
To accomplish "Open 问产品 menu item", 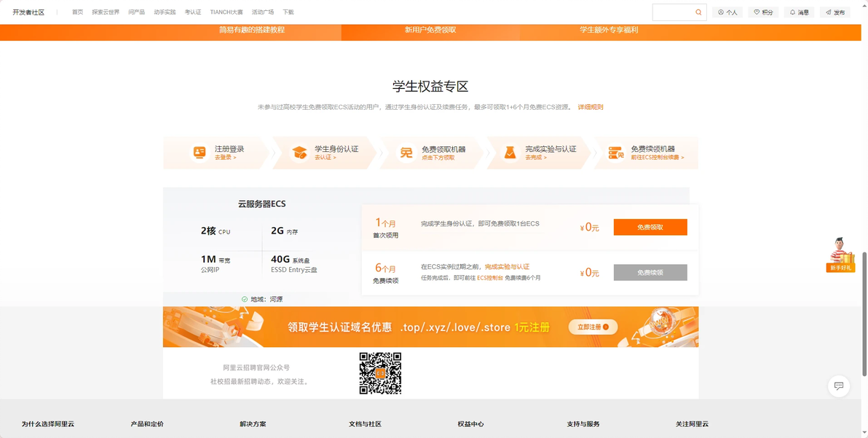I will coord(137,12).
